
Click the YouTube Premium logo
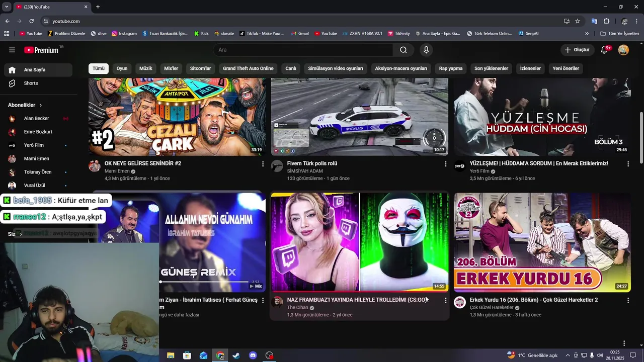[41, 50]
